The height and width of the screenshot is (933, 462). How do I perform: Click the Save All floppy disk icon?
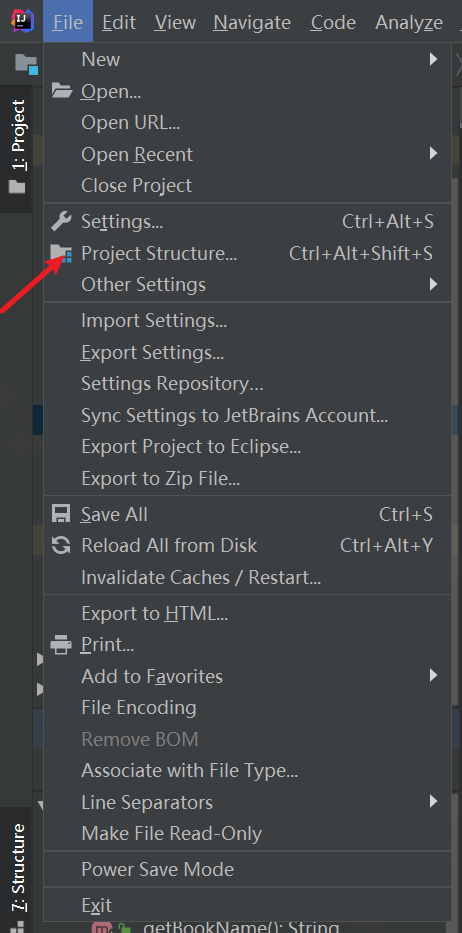coord(61,514)
